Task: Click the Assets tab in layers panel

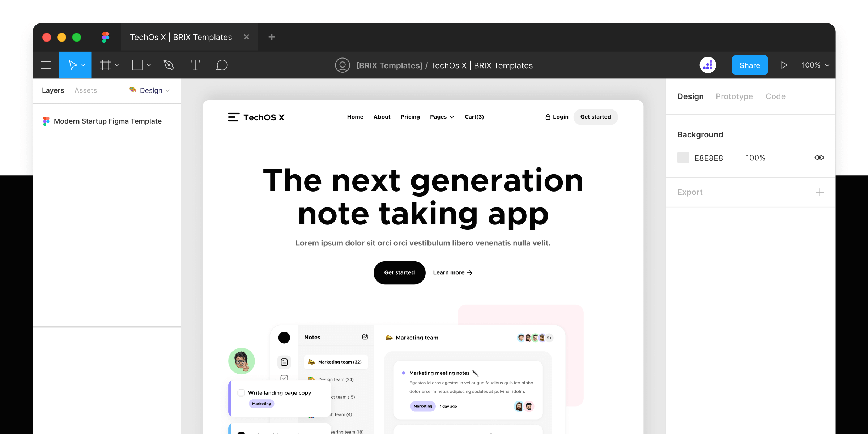Action: [86, 90]
